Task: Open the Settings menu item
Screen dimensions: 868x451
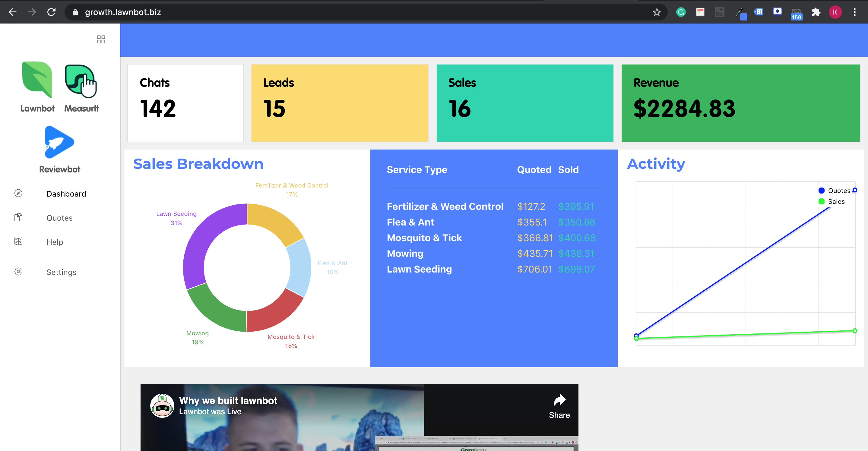Action: tap(61, 272)
